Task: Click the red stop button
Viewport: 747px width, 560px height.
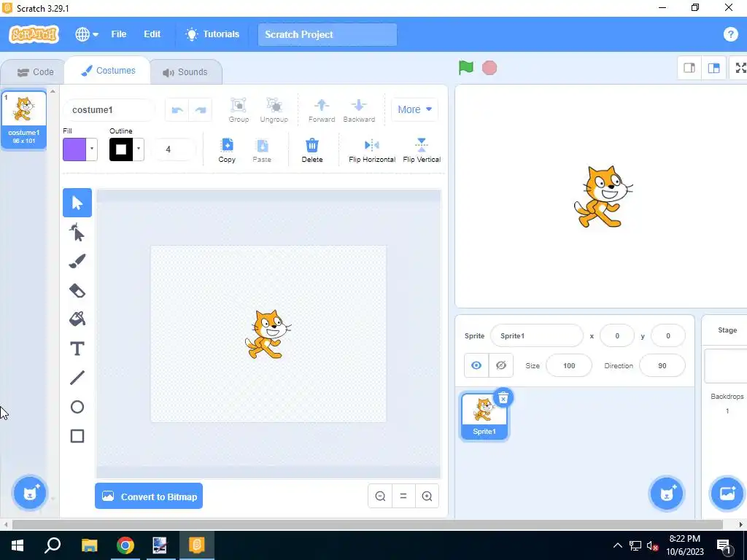Action: pyautogui.click(x=489, y=68)
